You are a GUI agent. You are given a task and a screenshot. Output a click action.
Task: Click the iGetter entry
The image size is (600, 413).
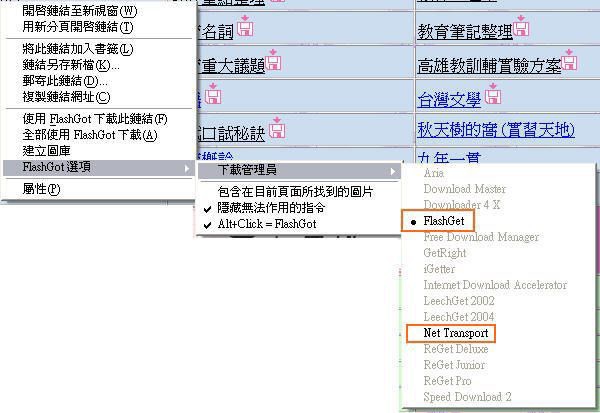coord(439,269)
